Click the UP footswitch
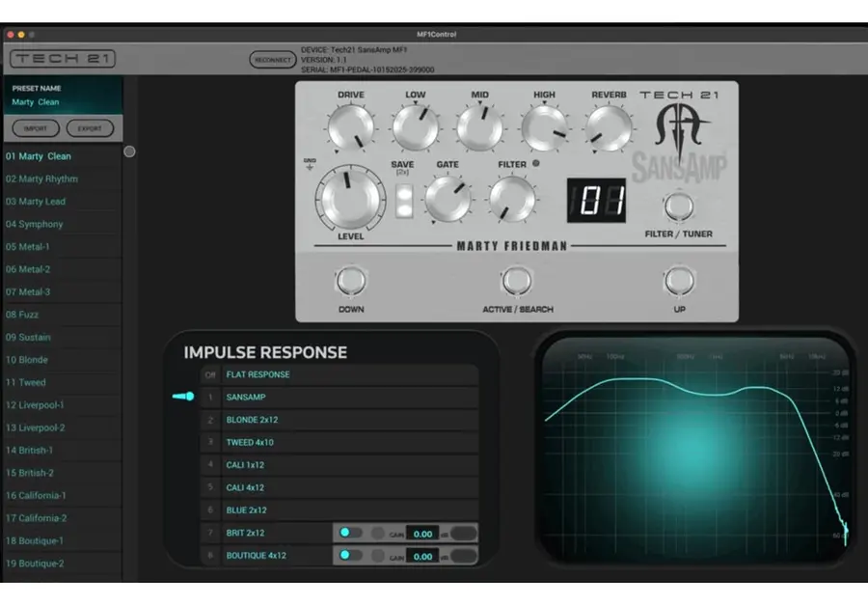This screenshot has height=606, width=868. pyautogui.click(x=679, y=281)
